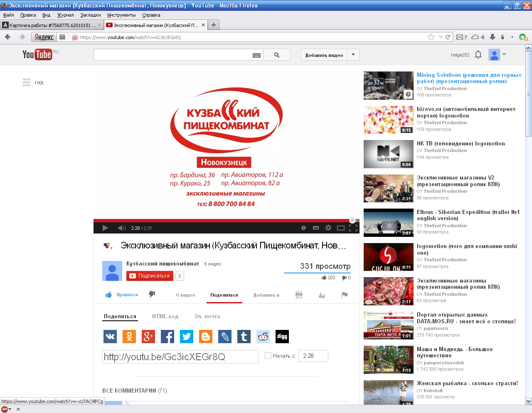
Task: Open the Маша и Медведь video thumbnail
Action: 389,360
